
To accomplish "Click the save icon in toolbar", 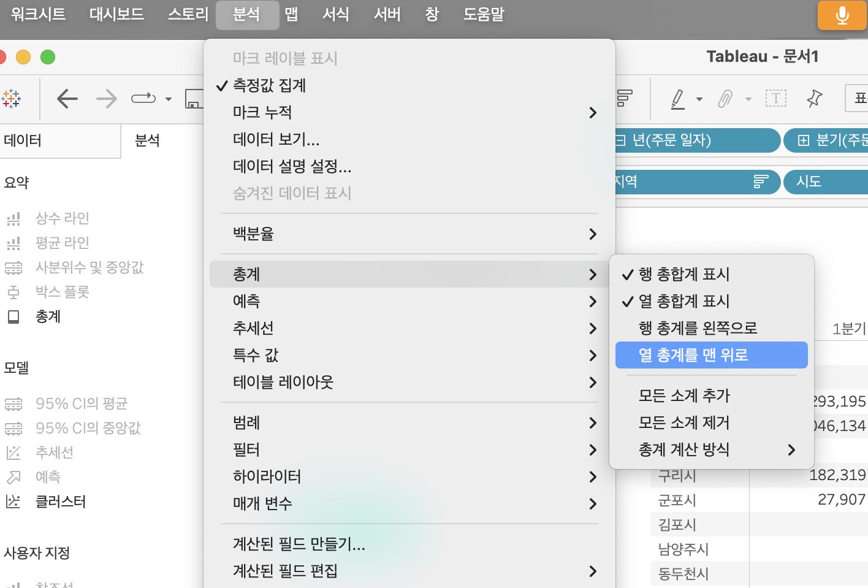I will coord(194,98).
